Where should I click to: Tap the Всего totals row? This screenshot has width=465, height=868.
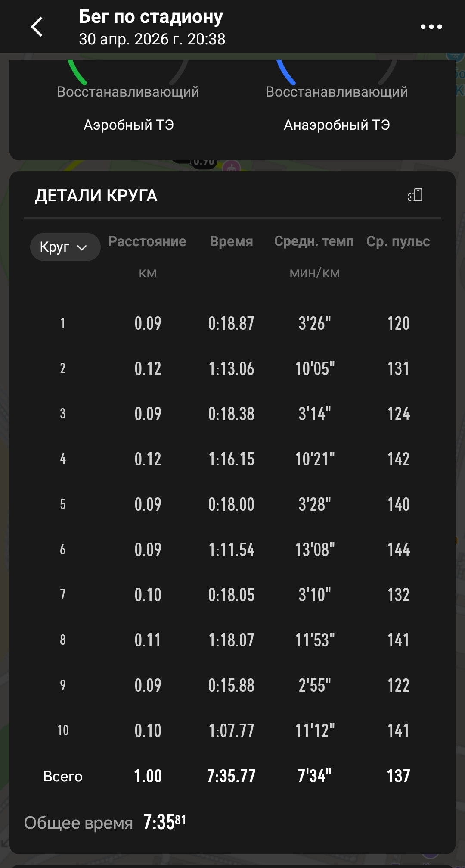(232, 776)
